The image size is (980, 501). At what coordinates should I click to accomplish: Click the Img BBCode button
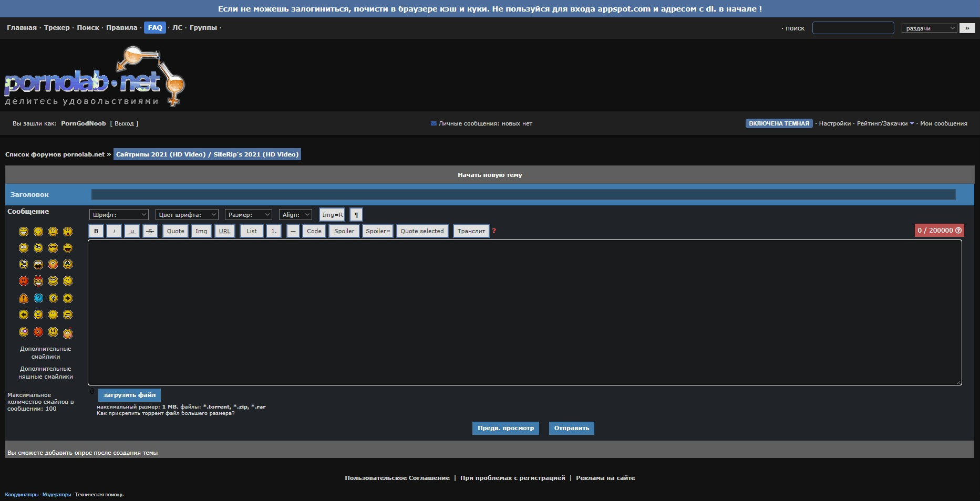(x=201, y=231)
